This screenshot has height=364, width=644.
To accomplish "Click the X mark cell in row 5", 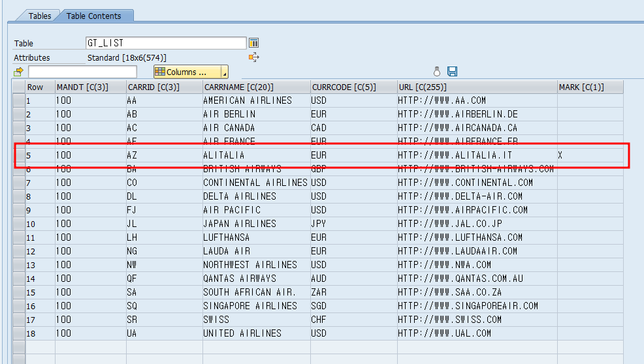I will pyautogui.click(x=590, y=155).
